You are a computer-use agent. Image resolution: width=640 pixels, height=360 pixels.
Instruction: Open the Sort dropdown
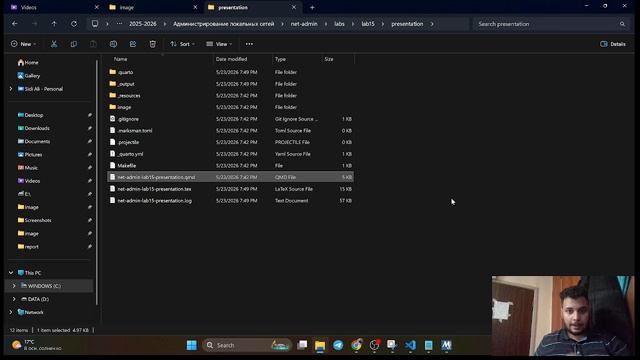point(182,44)
